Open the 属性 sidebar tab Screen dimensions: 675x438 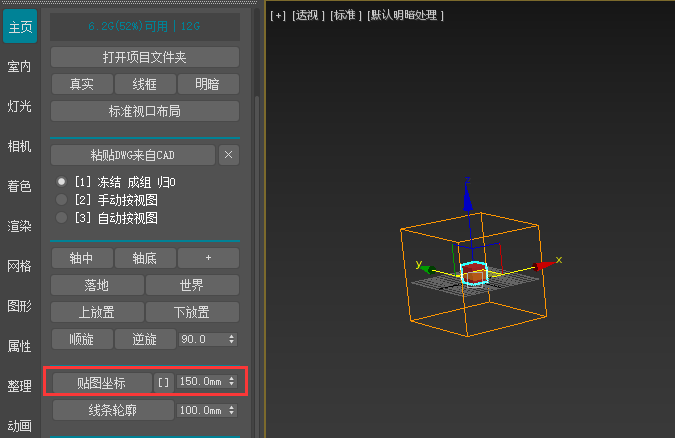(20, 346)
